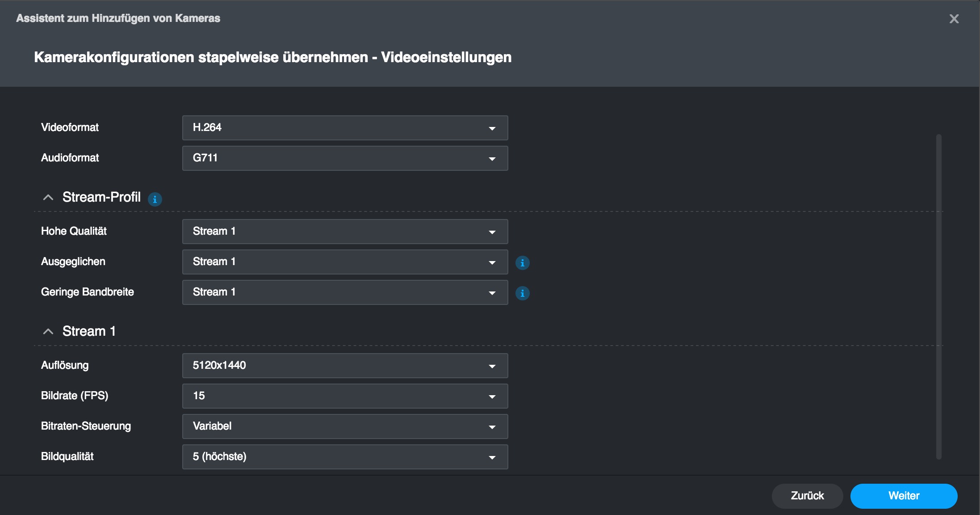
Task: Click the Stream-Profil info icon
Action: click(155, 199)
